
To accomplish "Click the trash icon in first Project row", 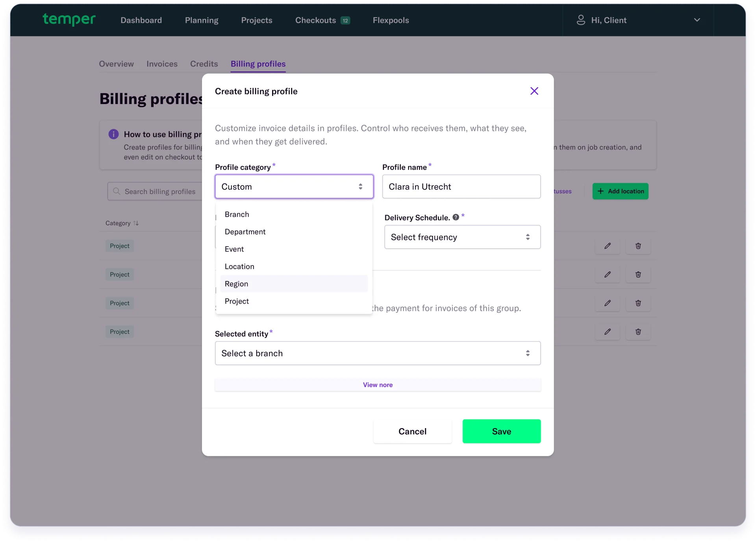I will coord(638,246).
